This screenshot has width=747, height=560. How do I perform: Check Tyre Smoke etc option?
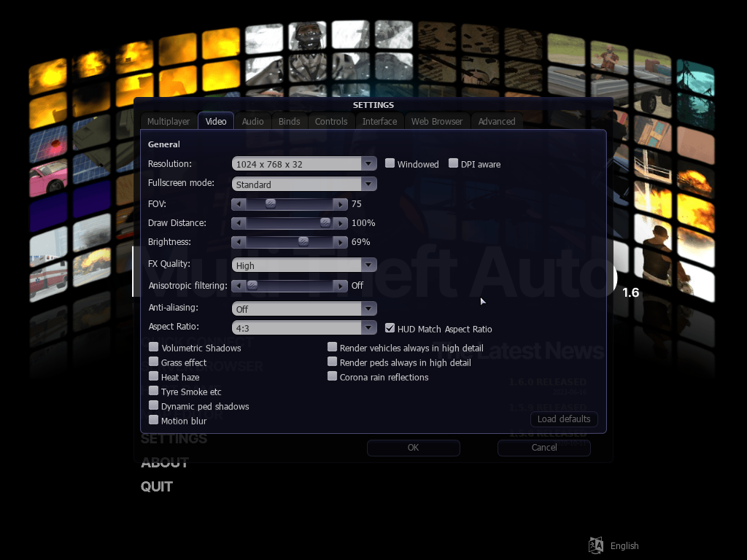click(x=153, y=391)
